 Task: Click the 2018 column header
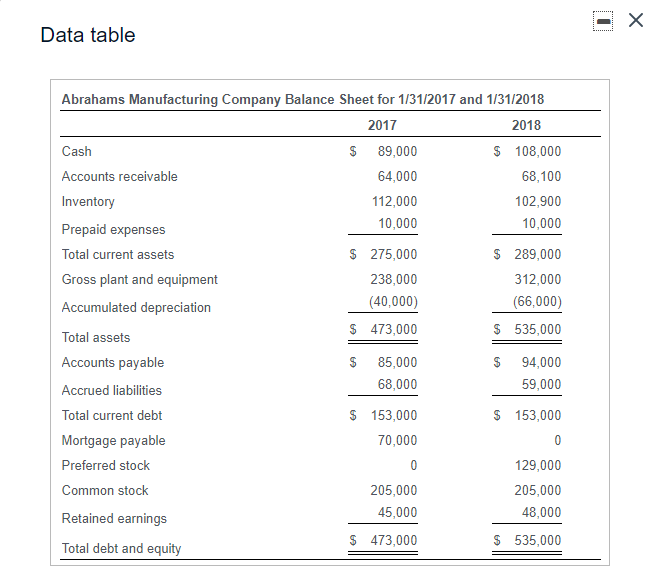(x=526, y=125)
